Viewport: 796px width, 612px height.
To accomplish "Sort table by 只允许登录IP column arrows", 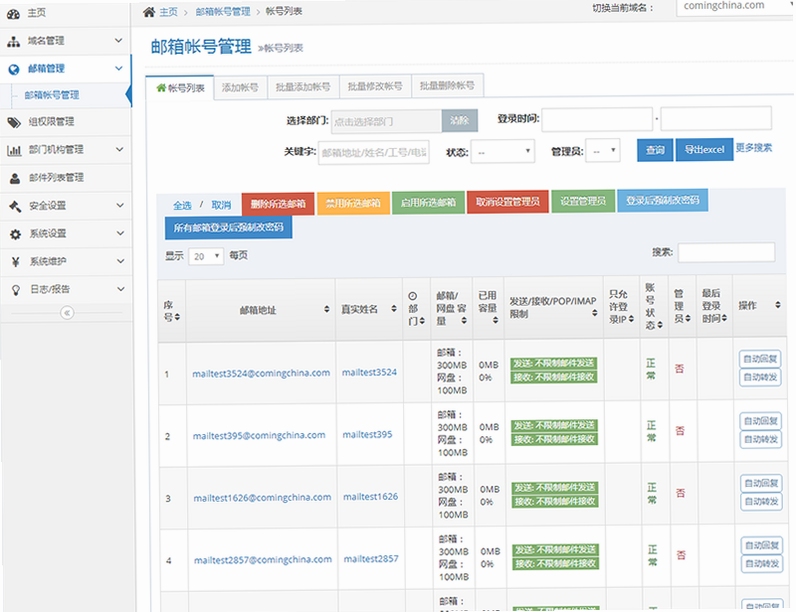I will [x=631, y=319].
